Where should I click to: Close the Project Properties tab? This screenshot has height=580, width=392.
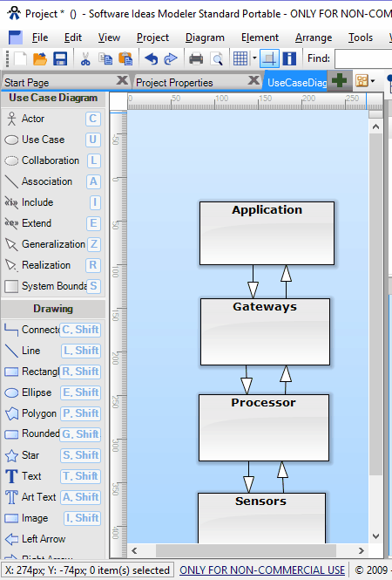coord(253,80)
